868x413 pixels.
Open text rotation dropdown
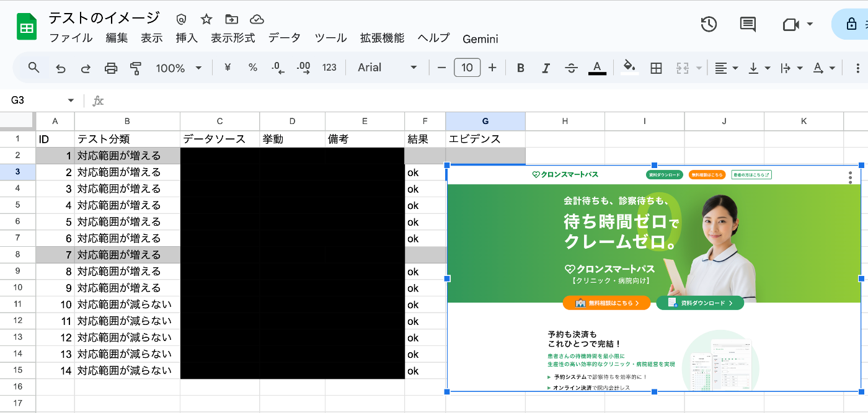point(824,68)
